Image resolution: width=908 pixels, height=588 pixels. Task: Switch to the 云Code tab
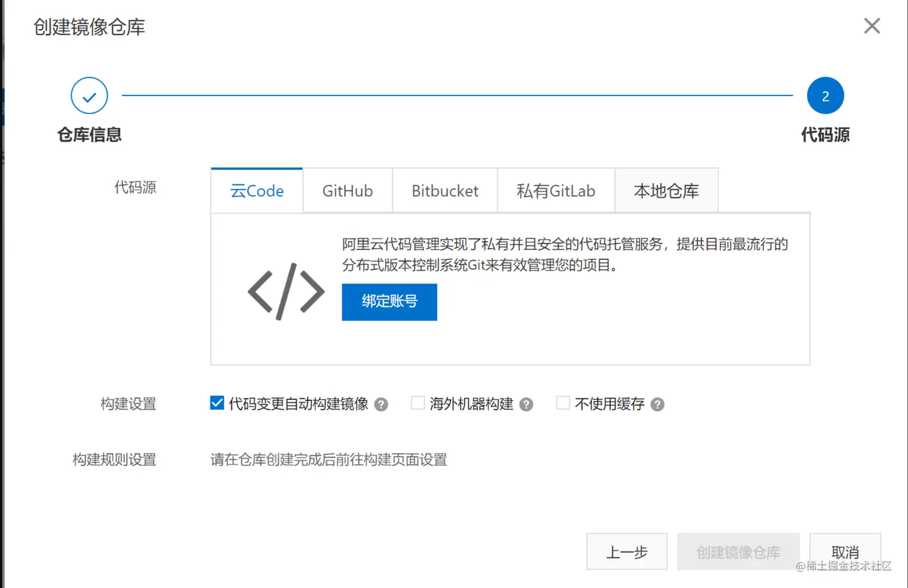click(x=257, y=190)
